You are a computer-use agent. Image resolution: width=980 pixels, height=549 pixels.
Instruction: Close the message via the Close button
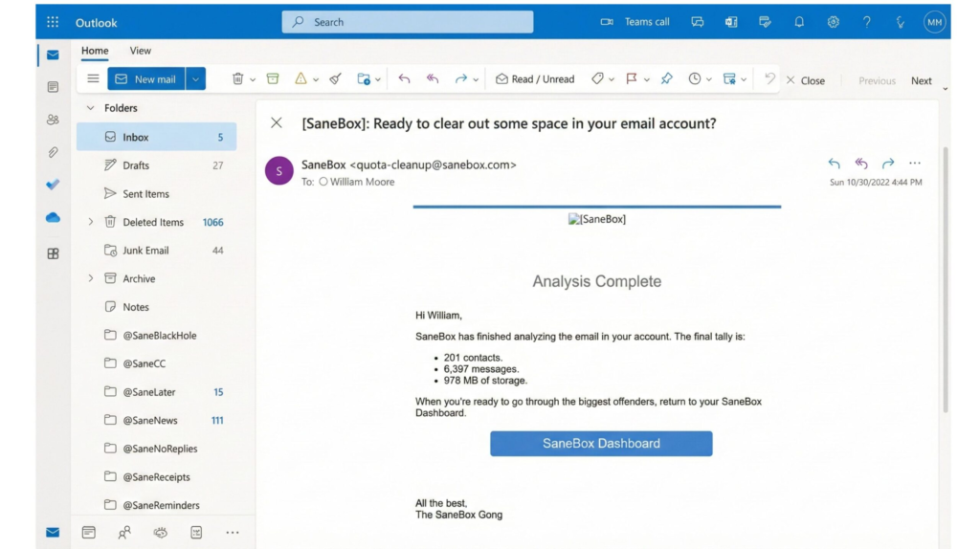[806, 80]
